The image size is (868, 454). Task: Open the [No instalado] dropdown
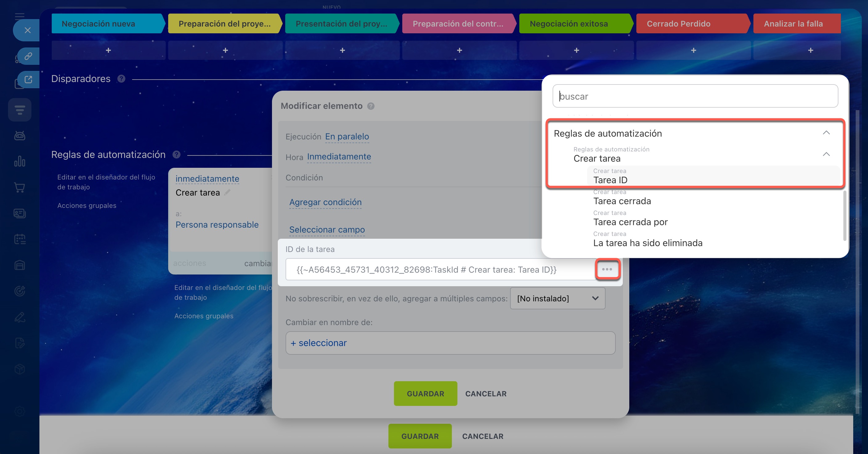click(x=557, y=298)
